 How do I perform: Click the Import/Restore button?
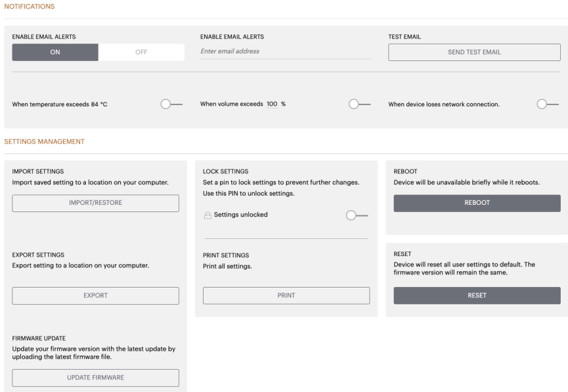(x=95, y=203)
